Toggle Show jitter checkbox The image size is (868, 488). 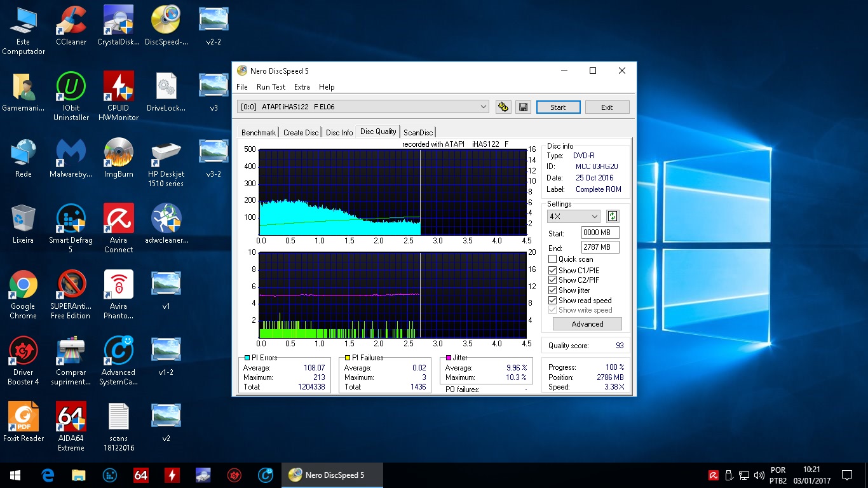pyautogui.click(x=552, y=290)
